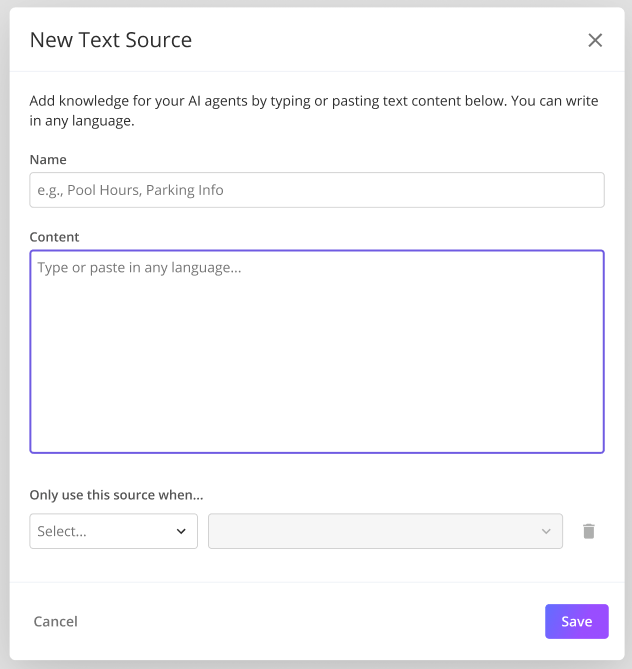Delete the source condition with trash icon

point(589,531)
